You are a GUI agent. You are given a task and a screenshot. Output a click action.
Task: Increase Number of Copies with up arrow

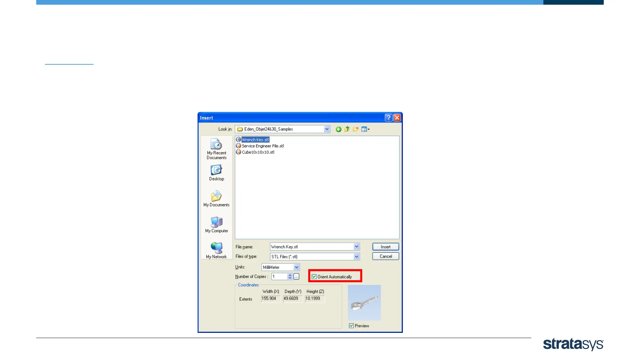(x=290, y=275)
